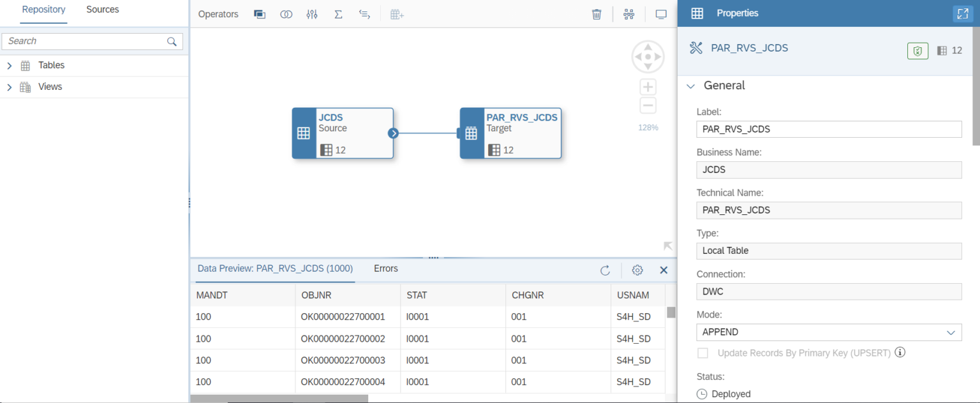The width and height of the screenshot is (980, 403).
Task: Click the delete trash icon
Action: point(596,13)
